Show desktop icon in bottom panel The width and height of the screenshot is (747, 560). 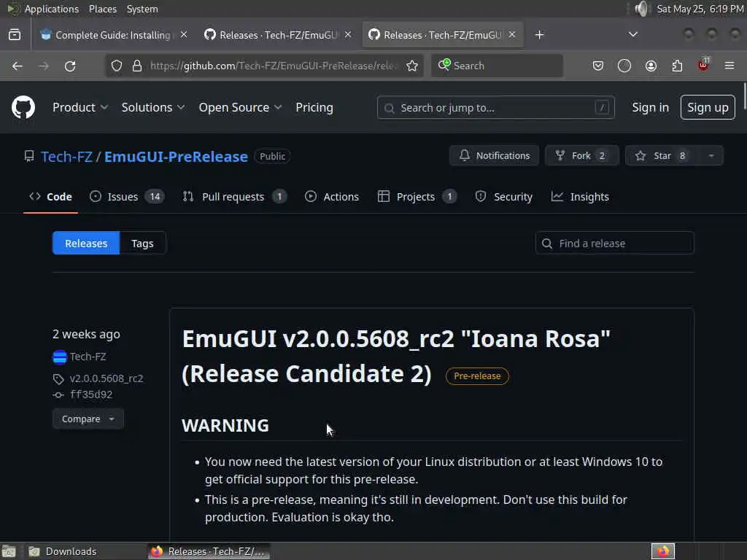coord(9,551)
